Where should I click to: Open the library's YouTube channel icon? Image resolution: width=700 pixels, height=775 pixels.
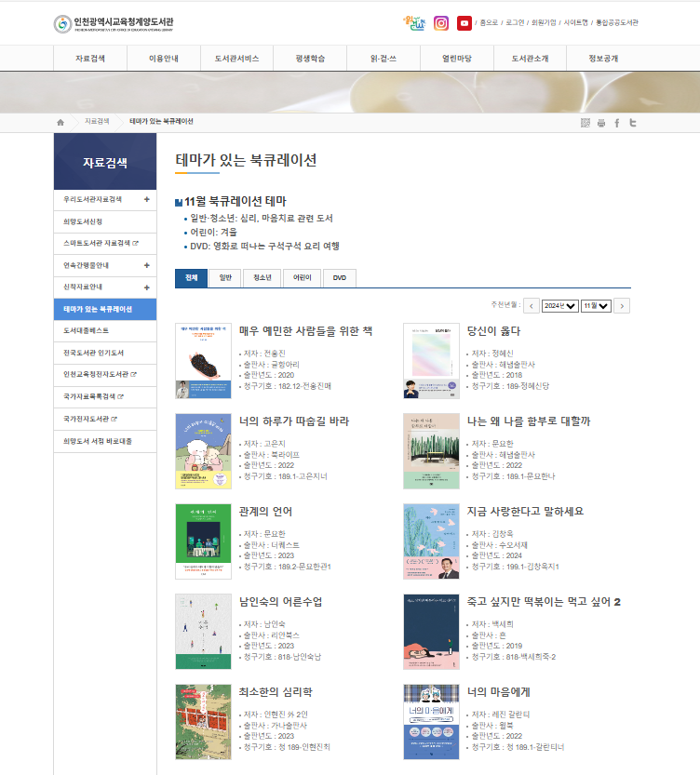[x=464, y=23]
